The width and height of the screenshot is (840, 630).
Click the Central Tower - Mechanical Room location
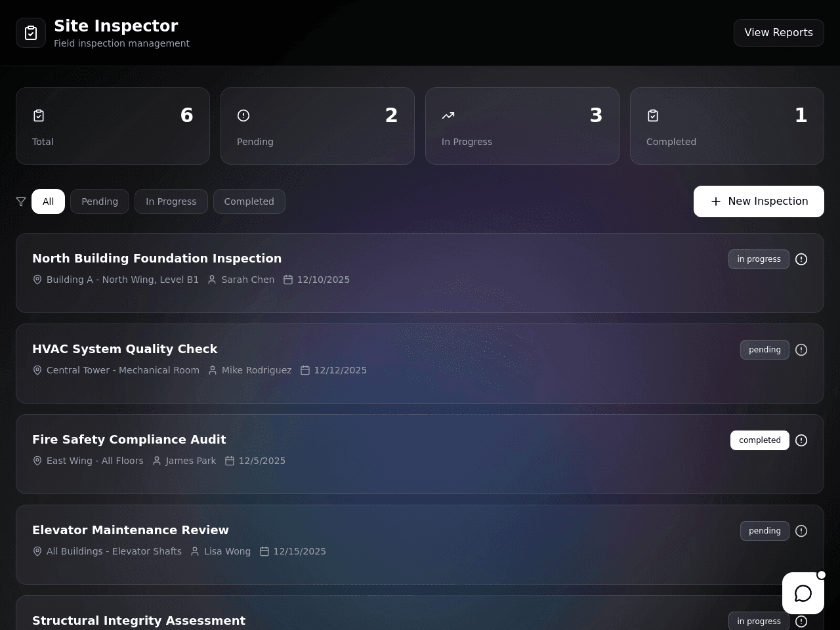123,370
